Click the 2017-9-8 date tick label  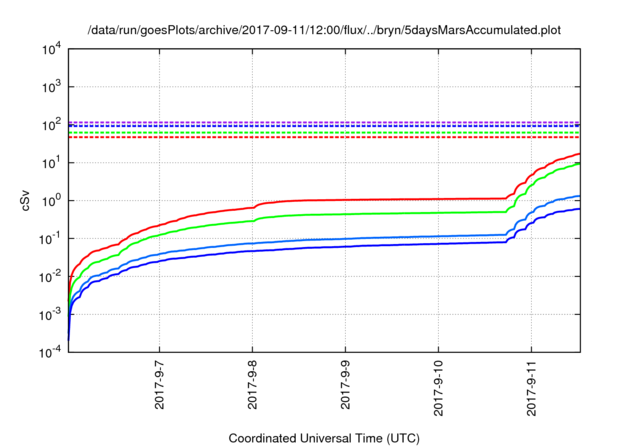(x=253, y=384)
